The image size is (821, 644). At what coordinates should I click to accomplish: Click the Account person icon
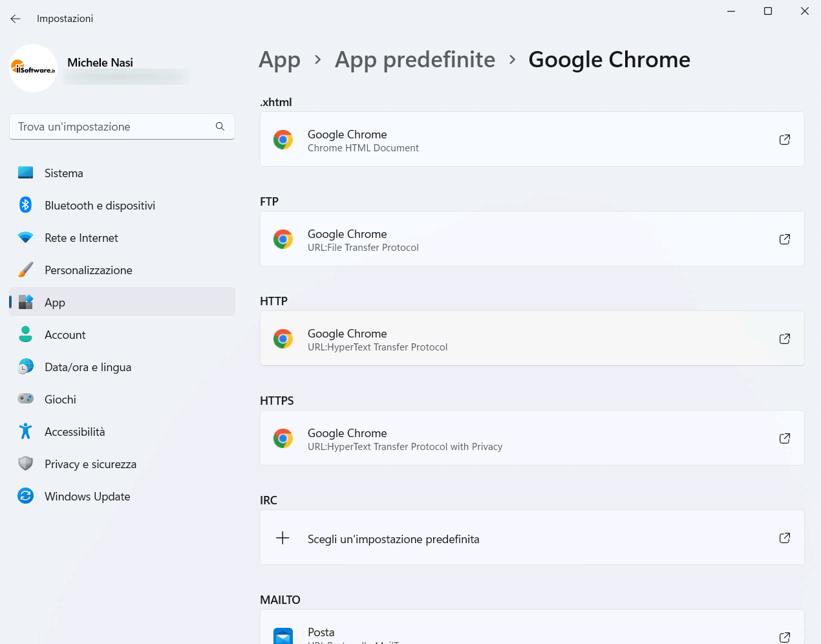pos(26,334)
